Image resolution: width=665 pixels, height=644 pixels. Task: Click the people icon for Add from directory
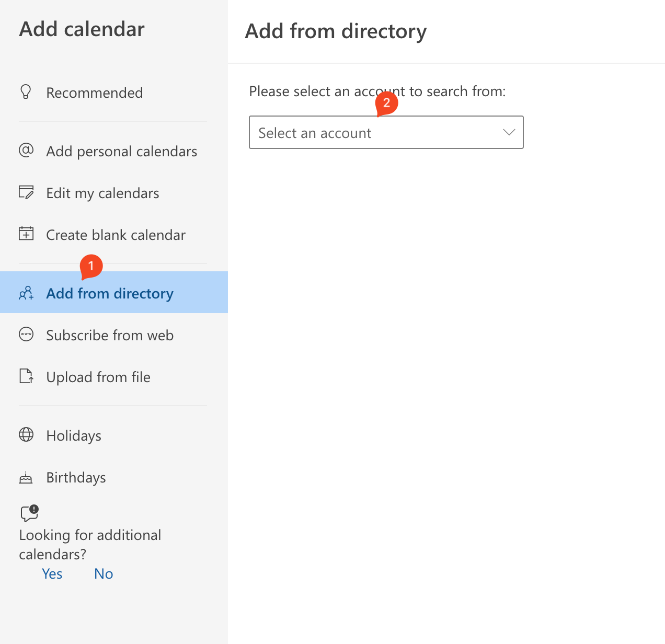[26, 293]
